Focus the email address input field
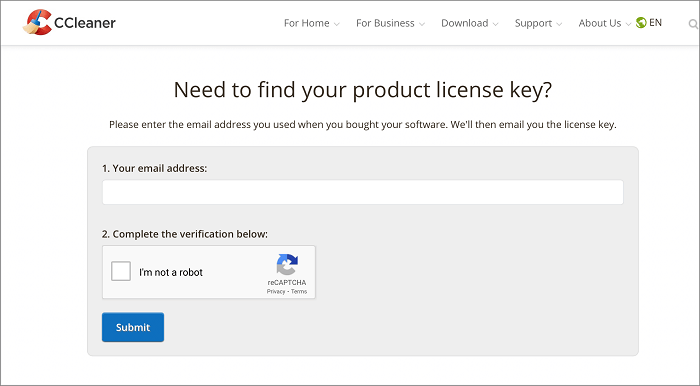This screenshot has width=700, height=386. click(x=362, y=192)
